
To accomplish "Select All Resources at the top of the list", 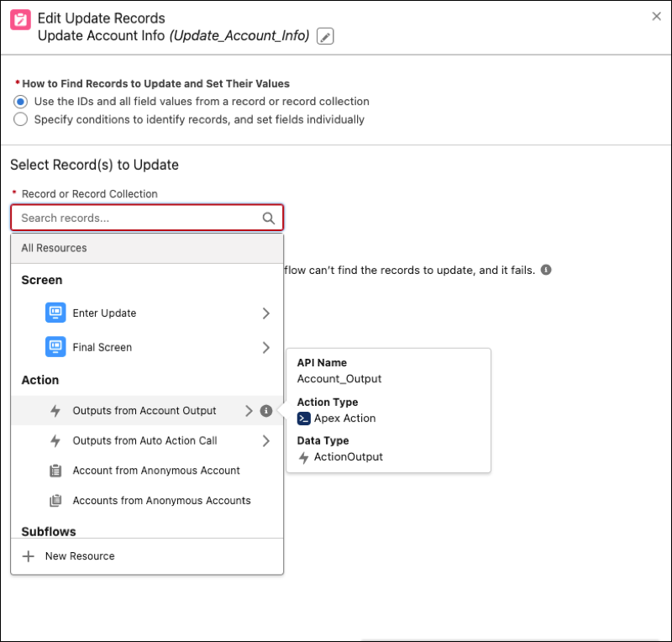I will (55, 248).
